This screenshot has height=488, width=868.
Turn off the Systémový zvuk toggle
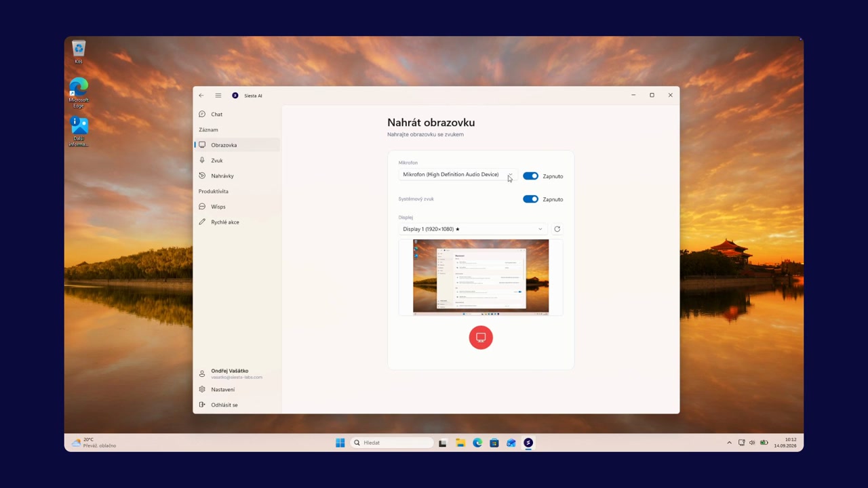click(x=530, y=199)
